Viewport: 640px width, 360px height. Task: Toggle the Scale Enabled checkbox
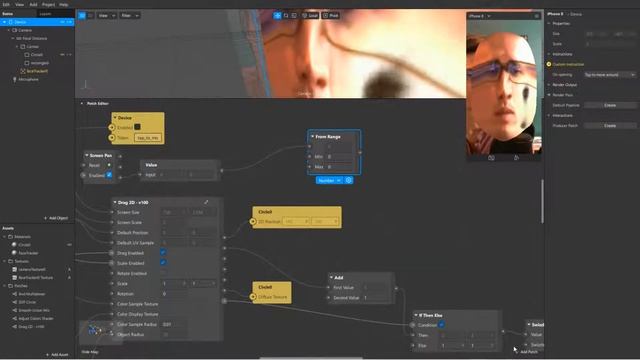(x=163, y=263)
